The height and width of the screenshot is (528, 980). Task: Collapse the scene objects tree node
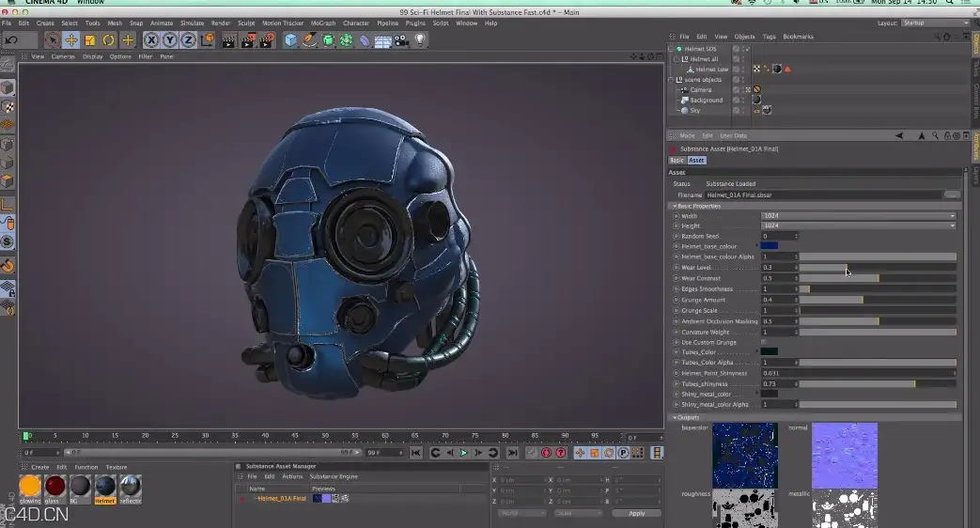(672, 79)
